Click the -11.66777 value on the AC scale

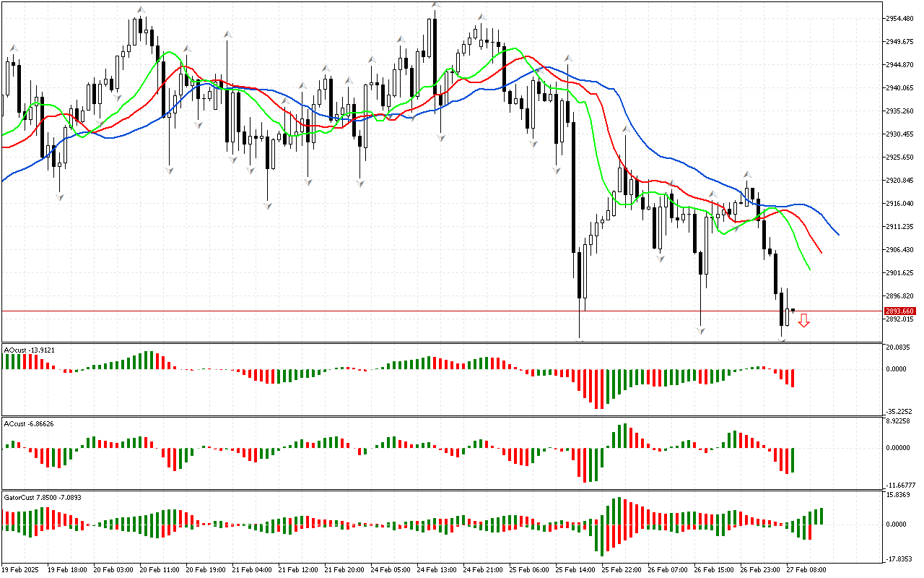(900, 486)
